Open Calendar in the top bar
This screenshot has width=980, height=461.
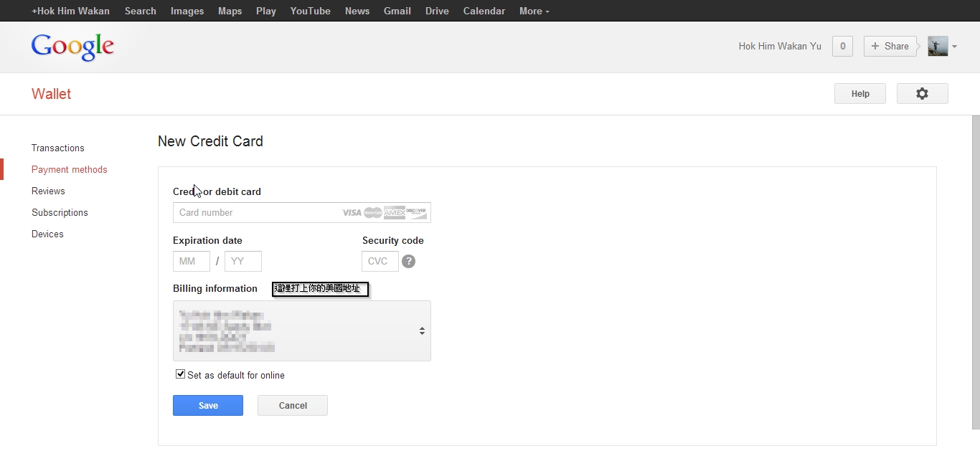484,11
